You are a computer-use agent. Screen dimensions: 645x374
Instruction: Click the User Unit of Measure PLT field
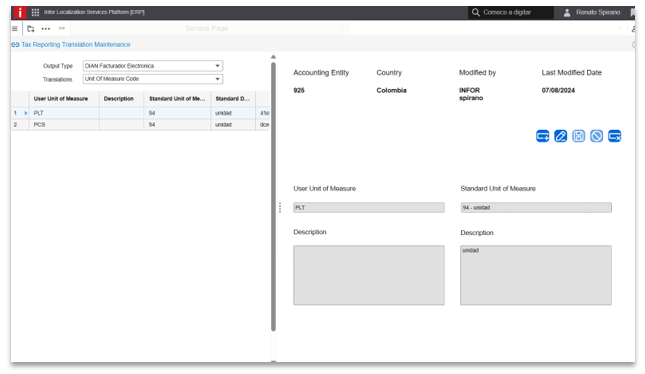coord(369,208)
